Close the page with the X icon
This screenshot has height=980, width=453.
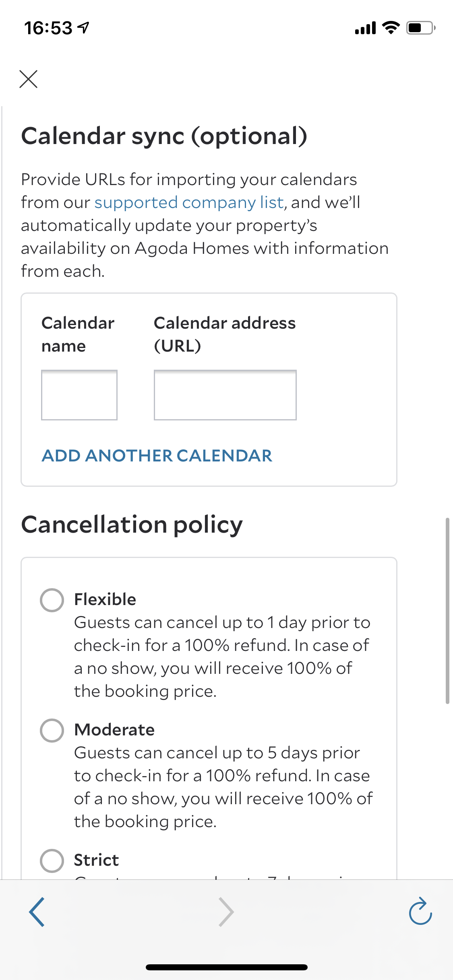[x=28, y=79]
